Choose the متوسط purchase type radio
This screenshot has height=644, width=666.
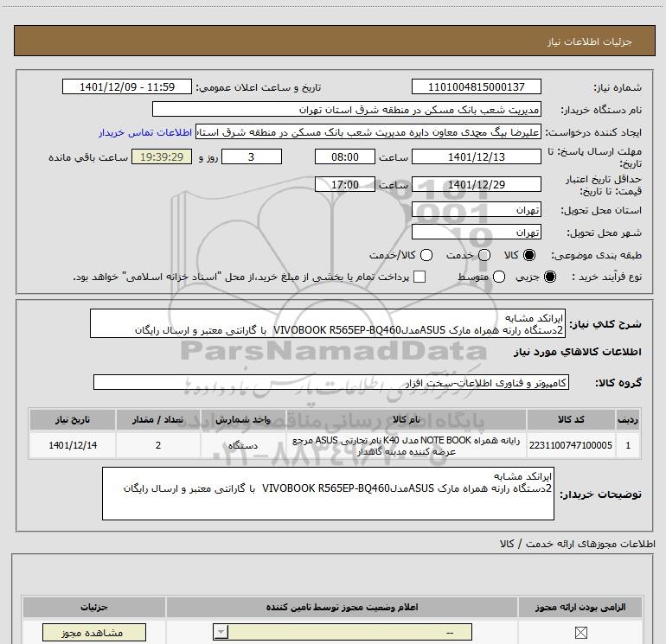pyautogui.click(x=499, y=277)
